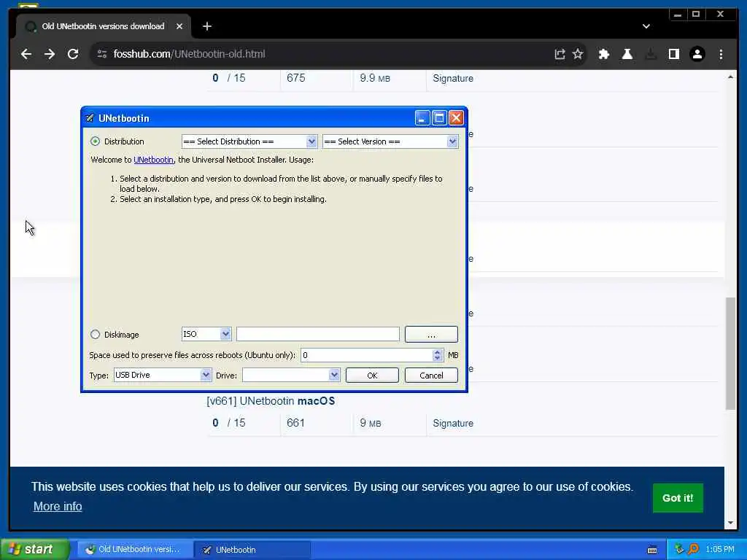
Task: Close the Old UNetbootin versions tab
Action: point(179,27)
